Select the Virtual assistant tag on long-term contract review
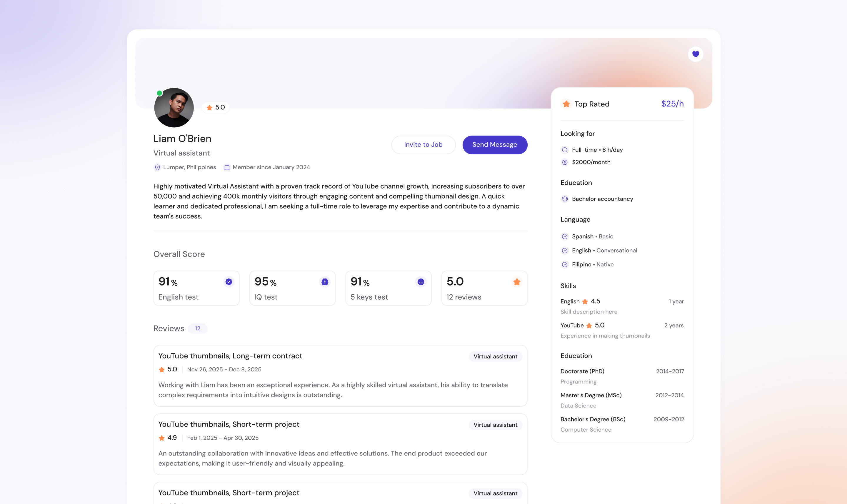This screenshot has height=504, width=847. coord(495,356)
